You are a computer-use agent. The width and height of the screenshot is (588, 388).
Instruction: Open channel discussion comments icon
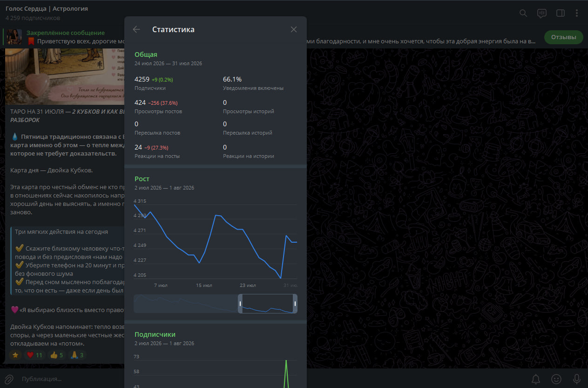point(541,13)
